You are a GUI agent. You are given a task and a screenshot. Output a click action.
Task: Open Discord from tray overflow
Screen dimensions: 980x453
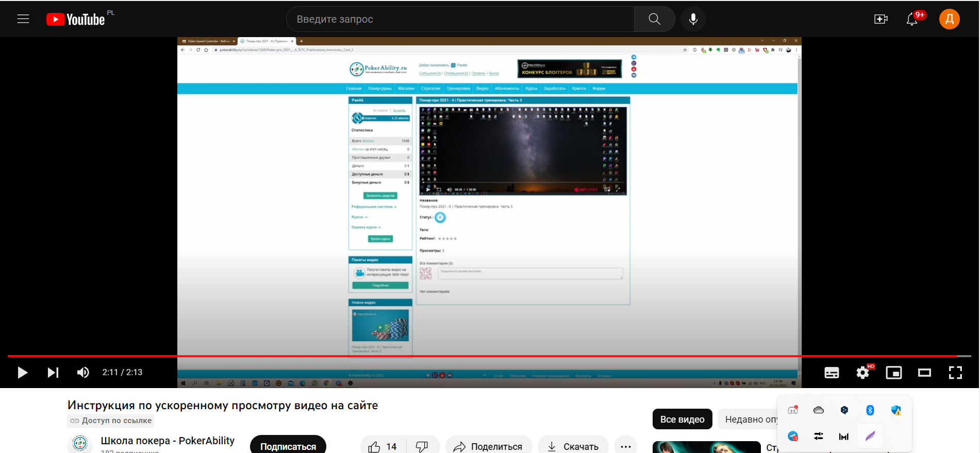point(793,410)
